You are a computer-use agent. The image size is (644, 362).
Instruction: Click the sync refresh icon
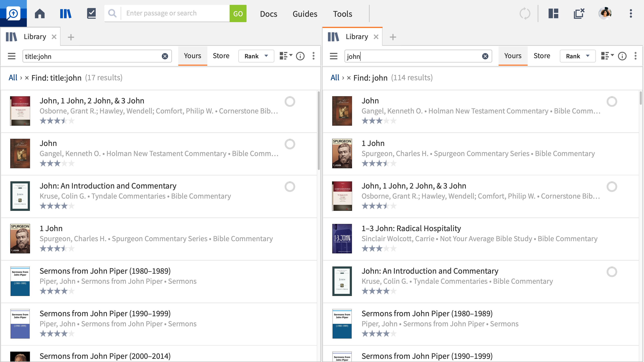525,13
